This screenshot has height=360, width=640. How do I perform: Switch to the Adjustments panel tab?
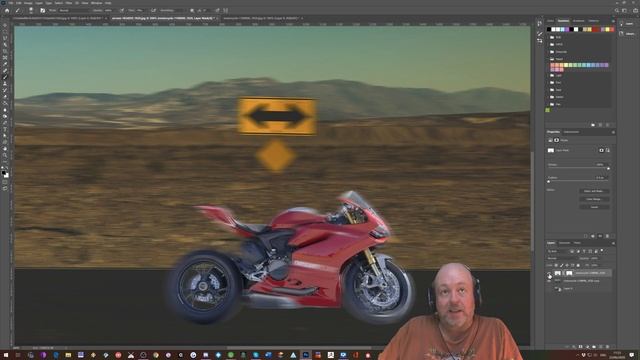point(571,132)
